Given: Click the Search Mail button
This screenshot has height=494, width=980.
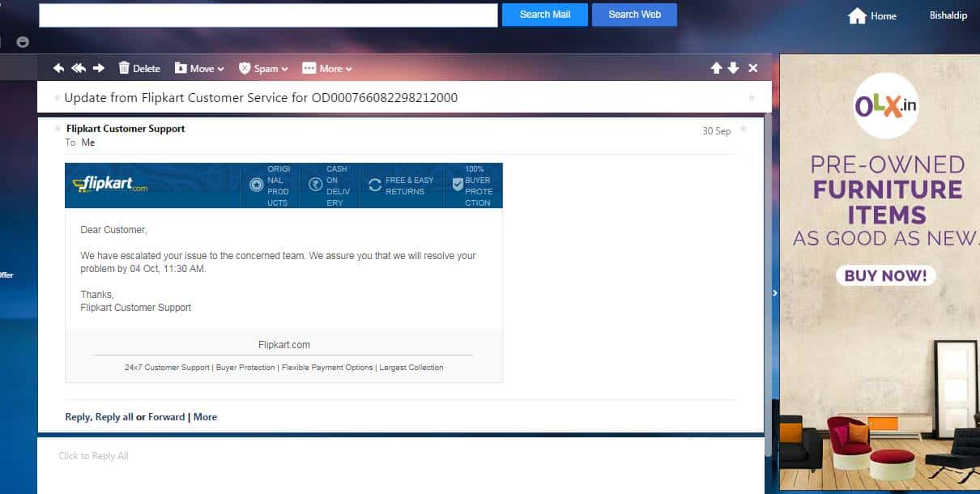Looking at the screenshot, I should tap(545, 15).
